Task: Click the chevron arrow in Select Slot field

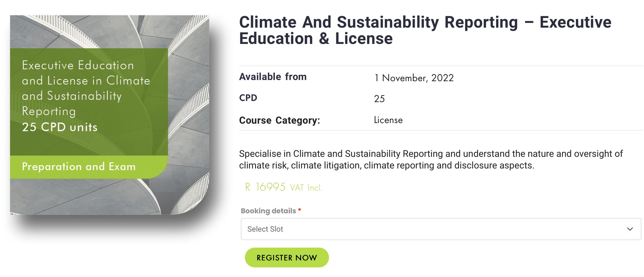Action: [630, 229]
